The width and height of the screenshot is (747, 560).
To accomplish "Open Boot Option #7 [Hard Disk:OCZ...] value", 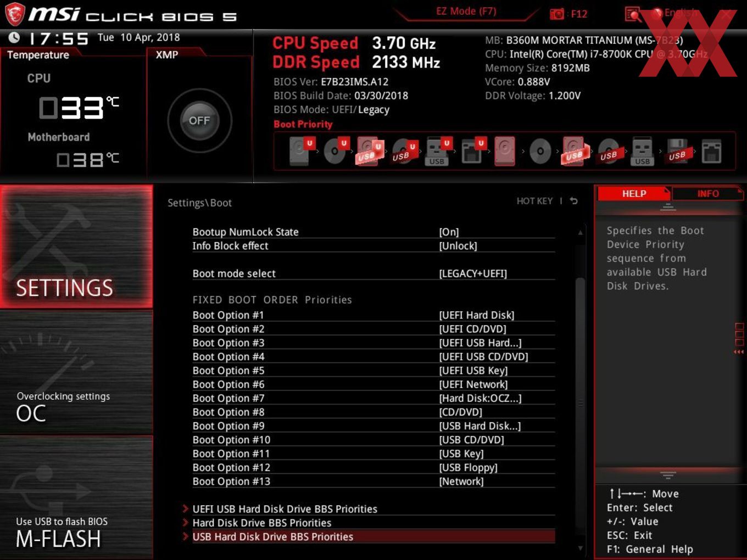I will [x=480, y=398].
